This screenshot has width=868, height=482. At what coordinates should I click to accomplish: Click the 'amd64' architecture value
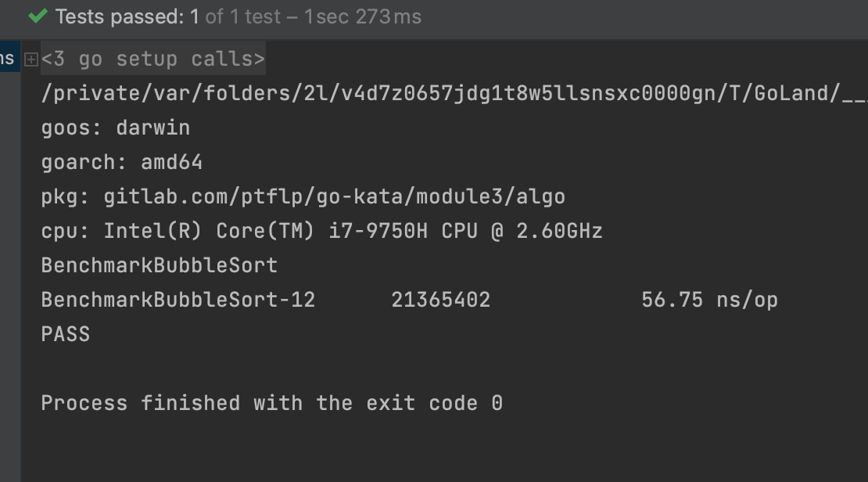click(171, 162)
